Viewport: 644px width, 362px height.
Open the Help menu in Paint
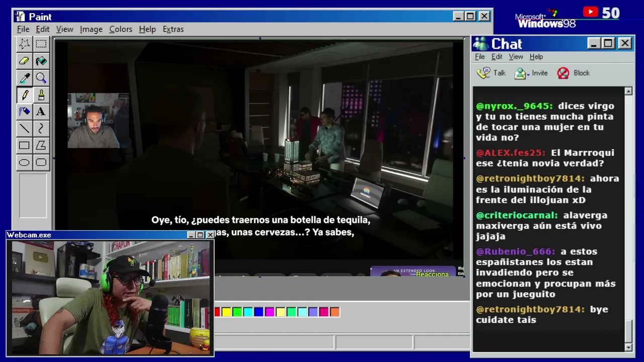coord(147,29)
